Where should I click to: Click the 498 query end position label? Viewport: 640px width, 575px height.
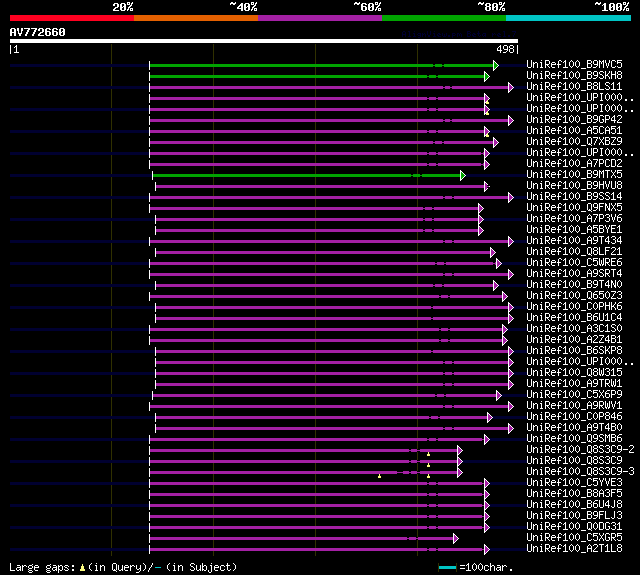coord(505,49)
